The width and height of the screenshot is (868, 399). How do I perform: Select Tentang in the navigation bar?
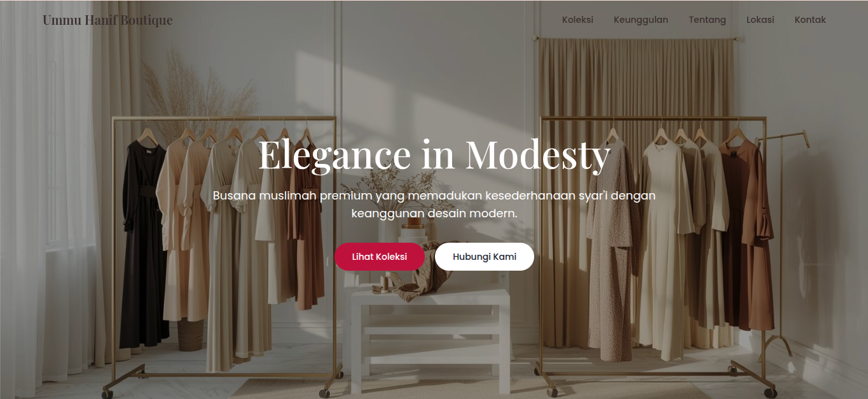(707, 20)
